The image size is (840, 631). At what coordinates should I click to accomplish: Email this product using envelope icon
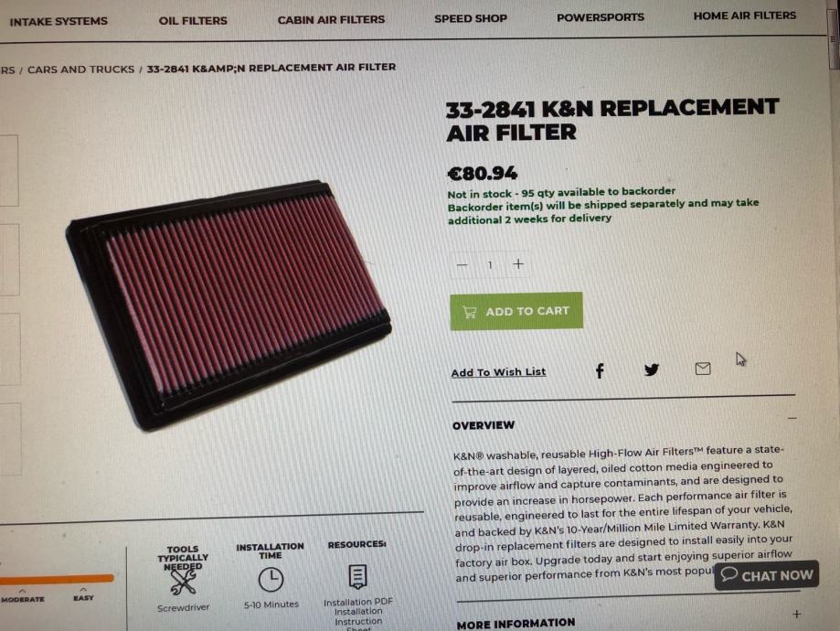[x=703, y=369]
